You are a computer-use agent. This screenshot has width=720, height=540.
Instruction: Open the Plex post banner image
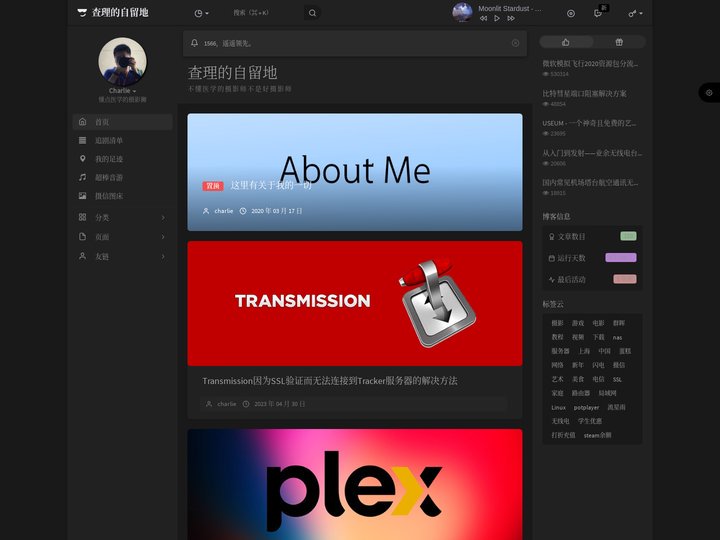[354, 484]
